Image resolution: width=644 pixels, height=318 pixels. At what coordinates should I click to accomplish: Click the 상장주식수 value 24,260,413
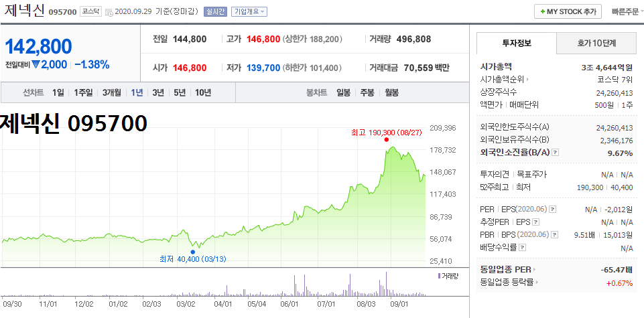(x=615, y=93)
